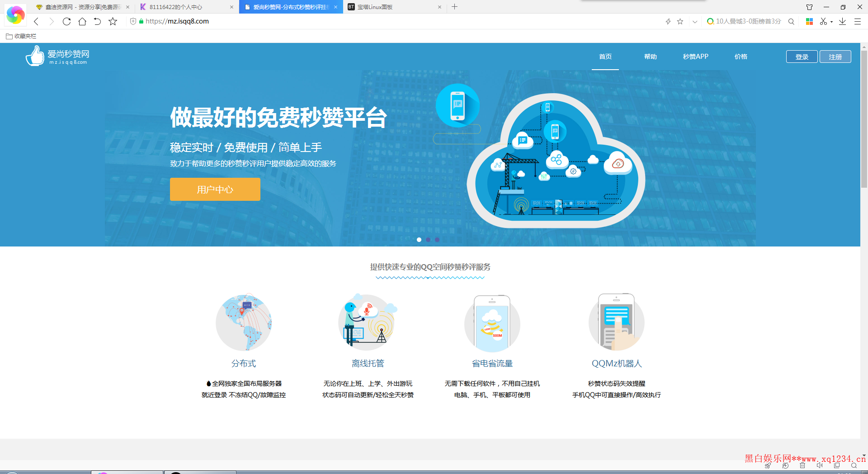
Task: Click the rocket accelerator status icon
Action: pos(768,465)
